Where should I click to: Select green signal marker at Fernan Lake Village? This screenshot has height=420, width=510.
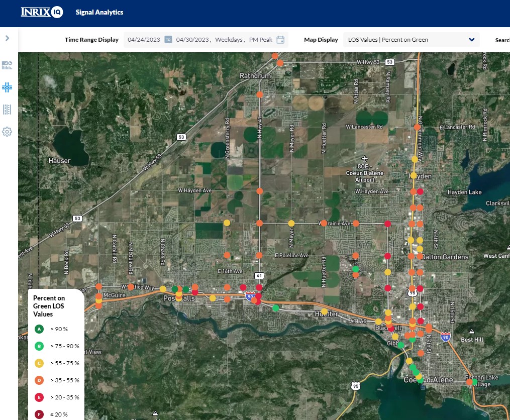point(474,381)
